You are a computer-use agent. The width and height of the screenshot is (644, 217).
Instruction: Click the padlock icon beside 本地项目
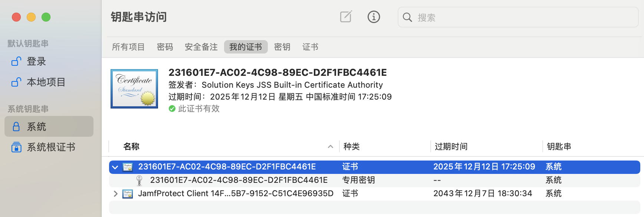[x=16, y=82]
